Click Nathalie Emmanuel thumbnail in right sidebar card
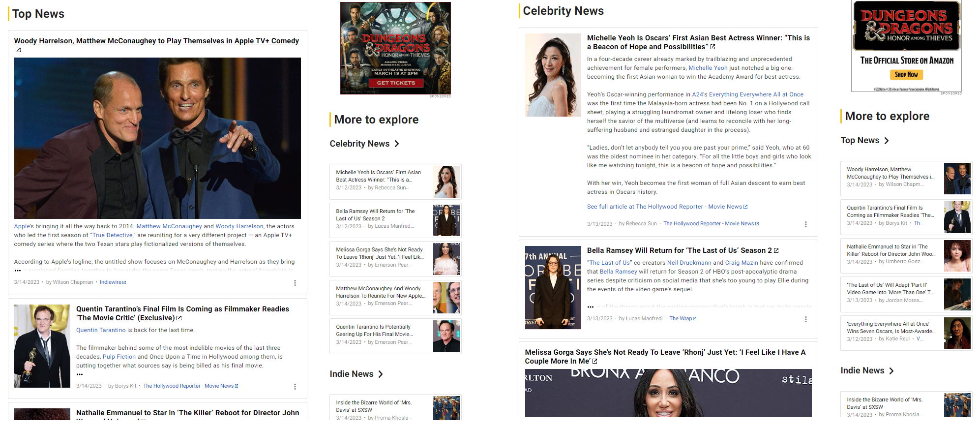This screenshot has width=980, height=429. (x=957, y=256)
